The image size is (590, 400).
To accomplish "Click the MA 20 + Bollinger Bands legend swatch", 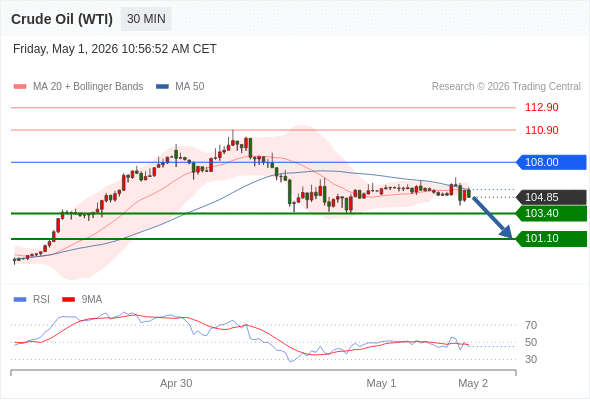I will pyautogui.click(x=20, y=87).
